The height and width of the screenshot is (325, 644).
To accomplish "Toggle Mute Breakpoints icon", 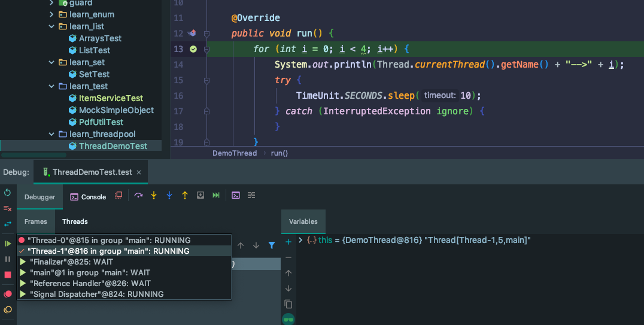I will tap(7, 309).
